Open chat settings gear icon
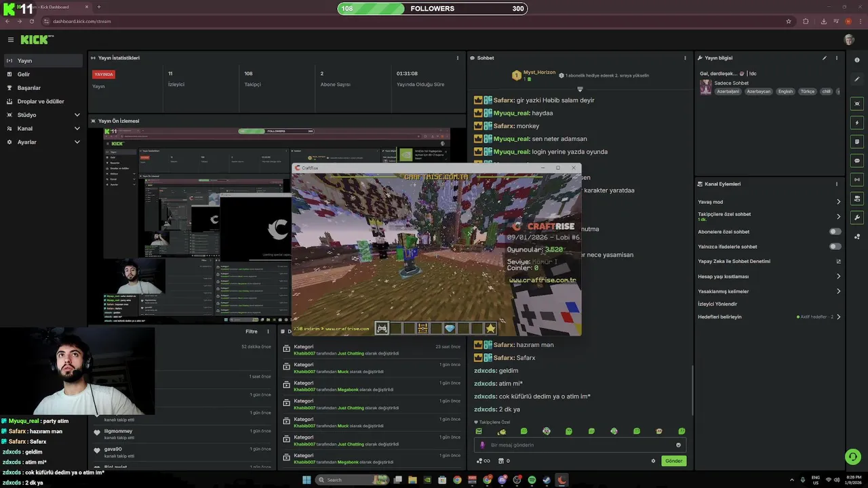 click(654, 461)
